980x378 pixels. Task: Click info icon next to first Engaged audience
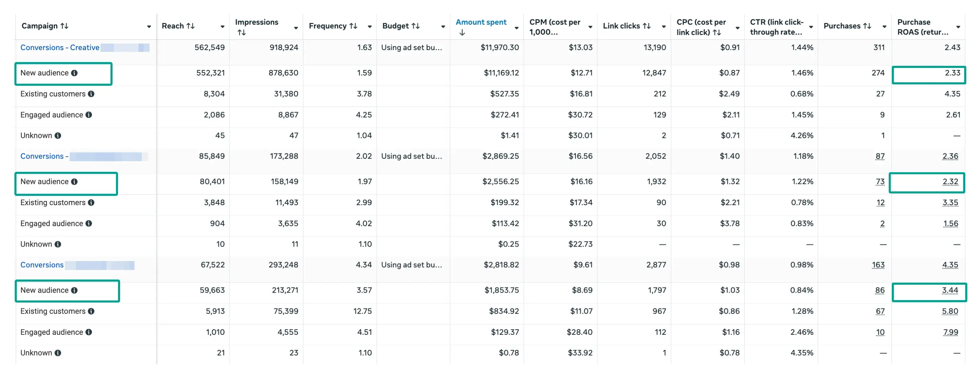(x=89, y=115)
